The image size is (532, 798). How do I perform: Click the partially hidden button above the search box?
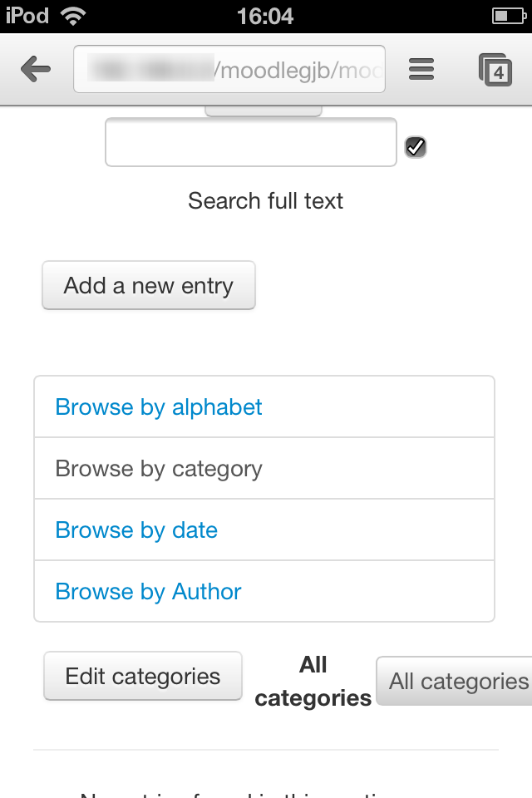[x=264, y=111]
